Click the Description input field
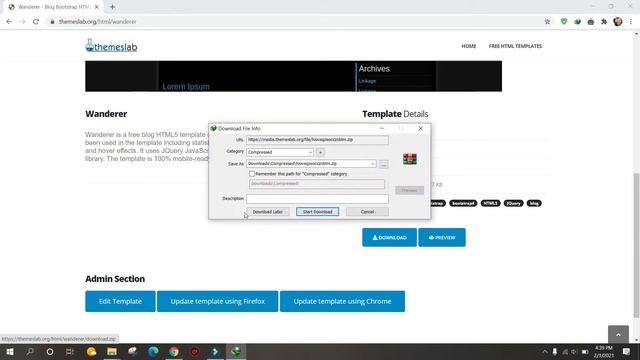Screen dimensions: 640x360 coord(317,199)
